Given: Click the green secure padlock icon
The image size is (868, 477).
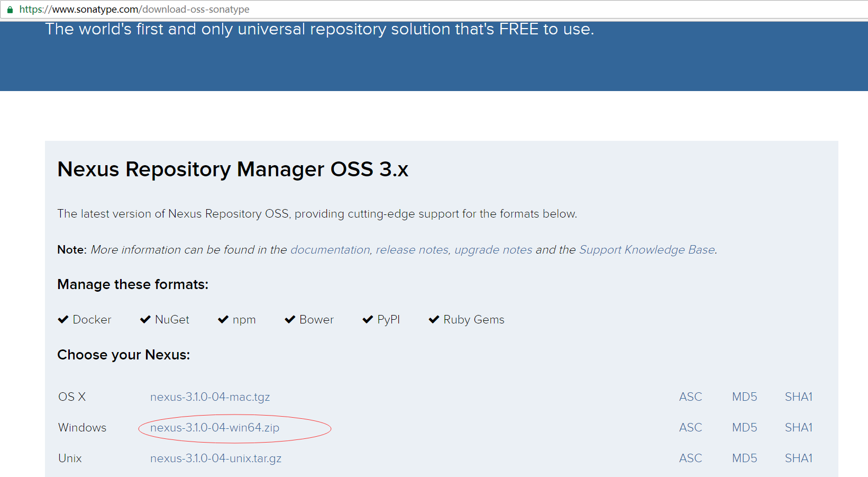Looking at the screenshot, I should [x=10, y=10].
